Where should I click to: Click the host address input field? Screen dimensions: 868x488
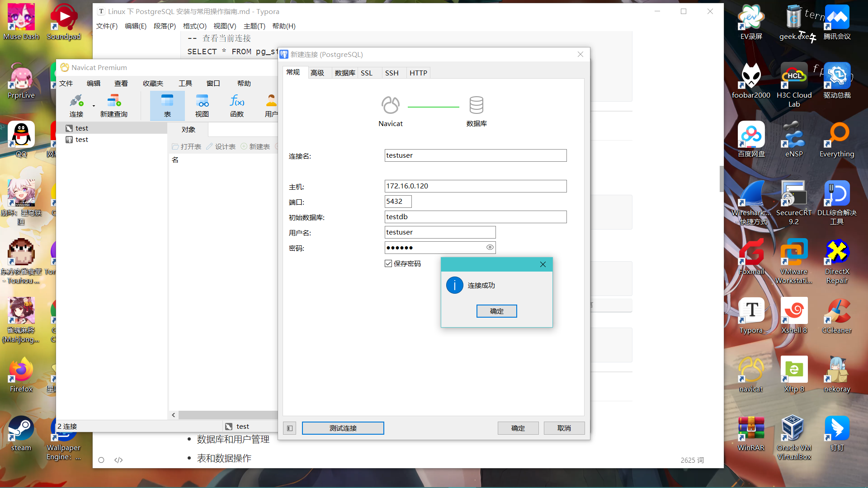point(475,186)
